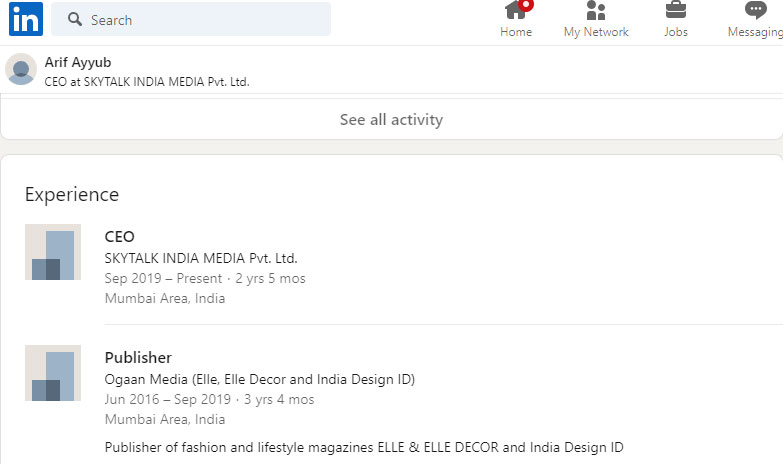Click the LinkedIn logo
This screenshot has width=783, height=464.
click(x=25, y=19)
